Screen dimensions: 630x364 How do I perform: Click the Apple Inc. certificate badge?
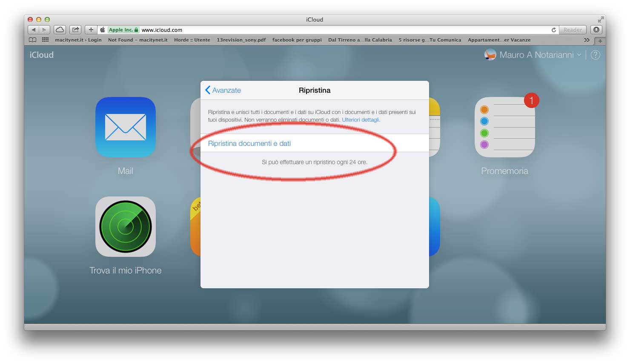(x=123, y=30)
